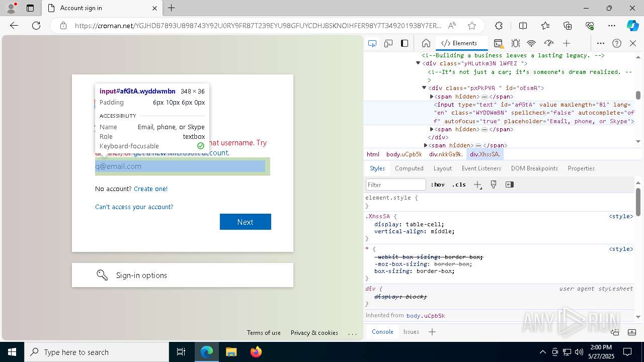Add more tools with the toolbar plus icon
Screen dimensions: 644x362
pyautogui.click(x=567, y=43)
